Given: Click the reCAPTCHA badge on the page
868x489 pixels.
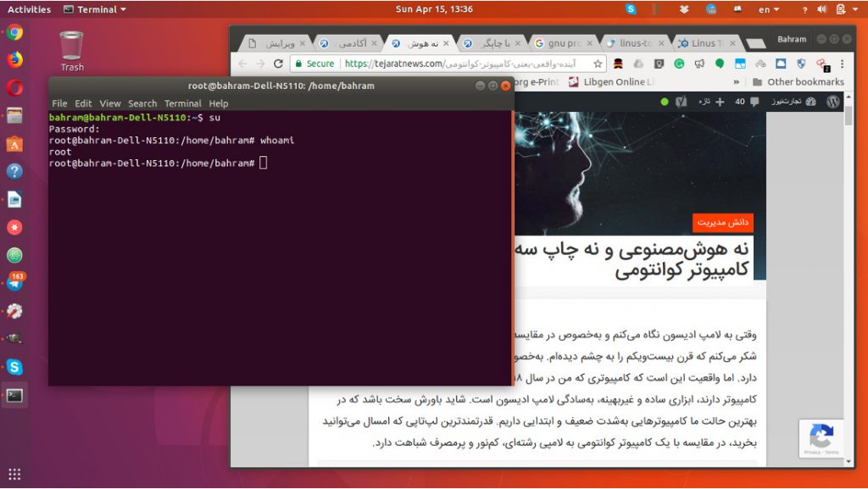Looking at the screenshot, I should coord(821,438).
